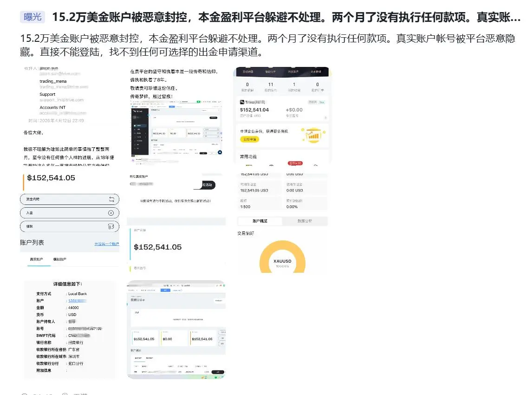This screenshot has height=395, width=532.
Task: Open the thumbnail with 传奇梦碎 text and dark dashboard
Action: point(176,116)
